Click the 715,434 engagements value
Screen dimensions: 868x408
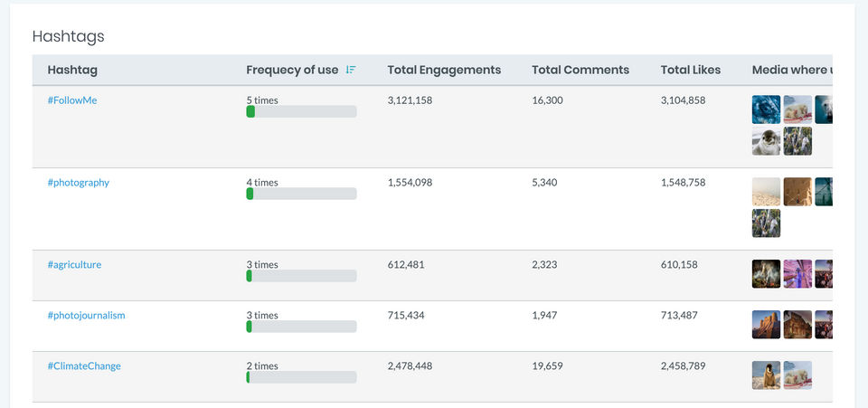point(406,316)
